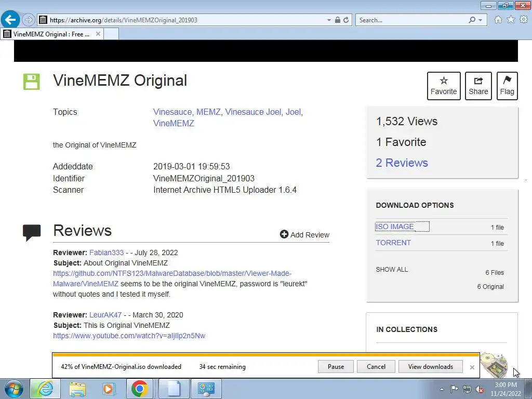Screen dimensions: 532x399
Task: Click View downloads button
Action: pyautogui.click(x=431, y=366)
